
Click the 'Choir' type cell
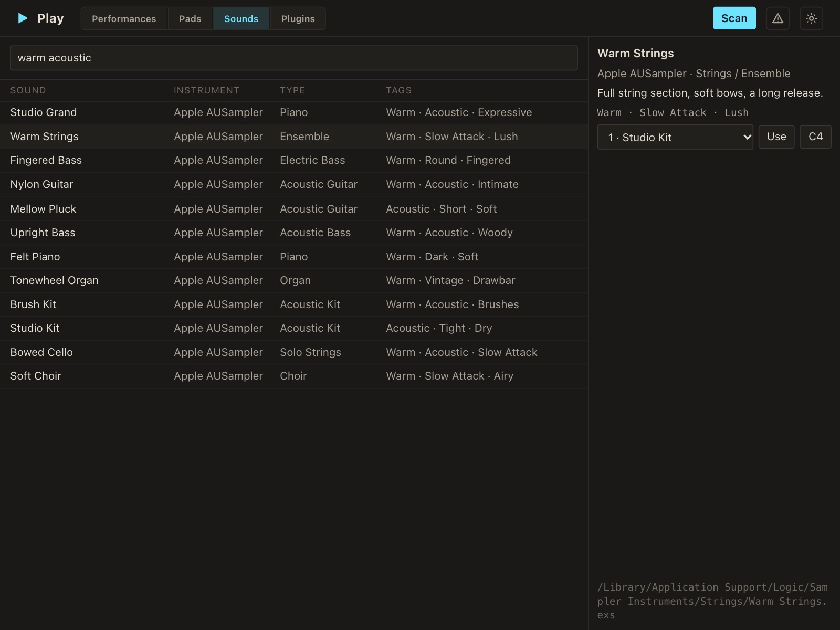tap(293, 376)
